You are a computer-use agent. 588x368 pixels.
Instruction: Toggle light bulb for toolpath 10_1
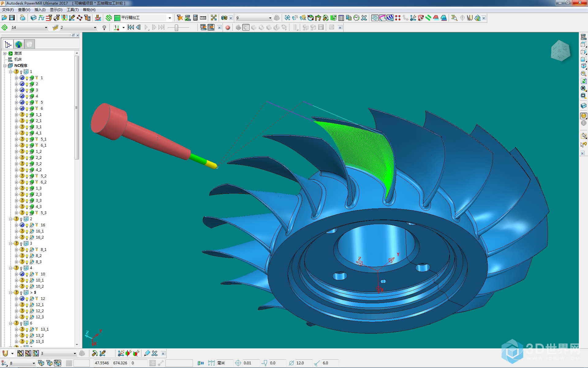click(x=27, y=280)
